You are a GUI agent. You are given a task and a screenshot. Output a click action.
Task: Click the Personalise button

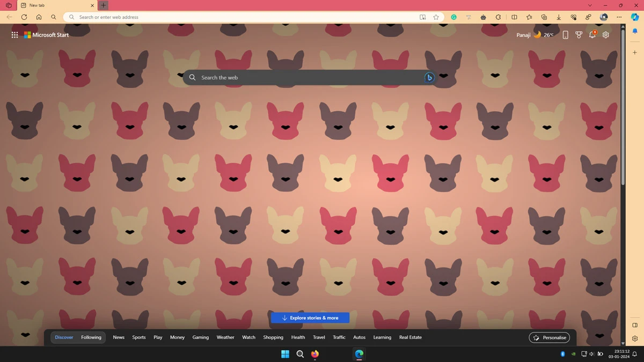coord(550,337)
